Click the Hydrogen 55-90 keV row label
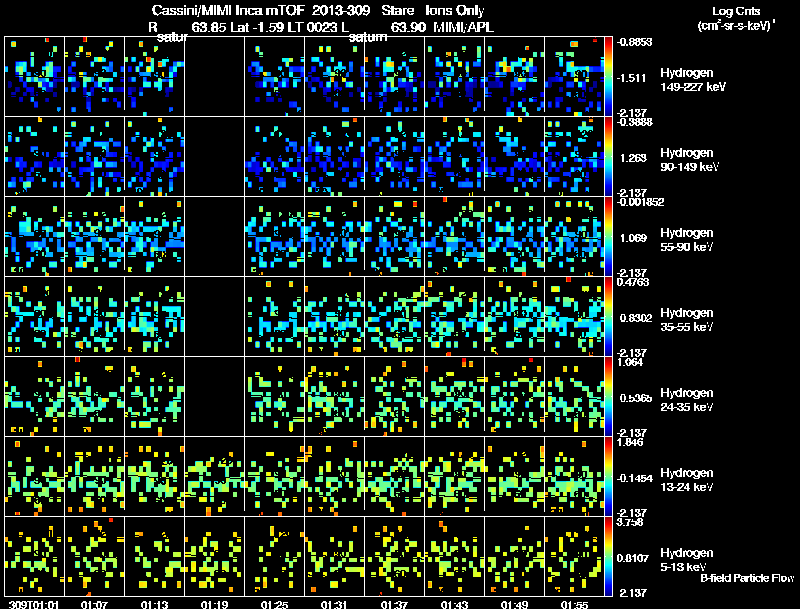 coord(686,240)
